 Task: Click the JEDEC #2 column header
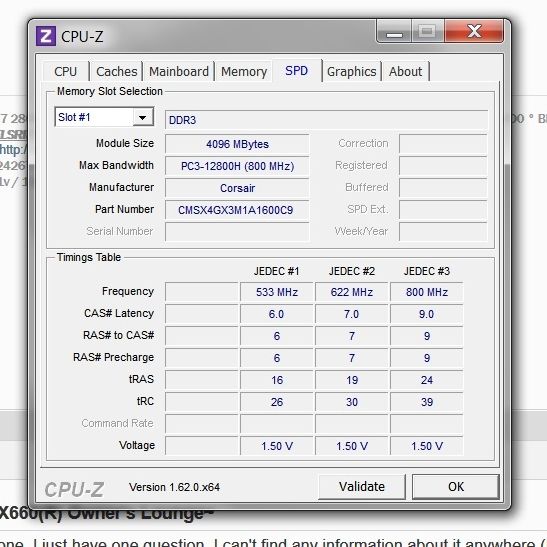tap(352, 271)
